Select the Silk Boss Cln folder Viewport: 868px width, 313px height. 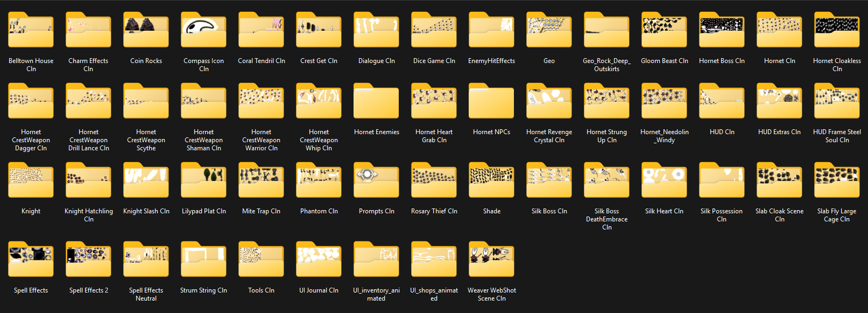pyautogui.click(x=549, y=180)
